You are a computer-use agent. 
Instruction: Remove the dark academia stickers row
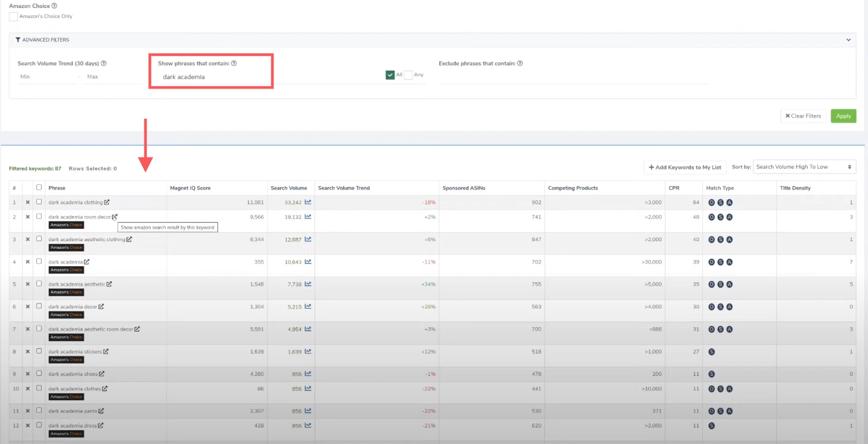[28, 352]
